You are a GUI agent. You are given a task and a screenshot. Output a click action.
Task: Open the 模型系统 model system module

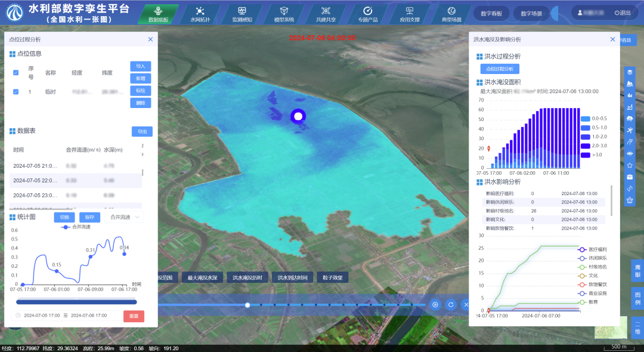tap(284, 14)
